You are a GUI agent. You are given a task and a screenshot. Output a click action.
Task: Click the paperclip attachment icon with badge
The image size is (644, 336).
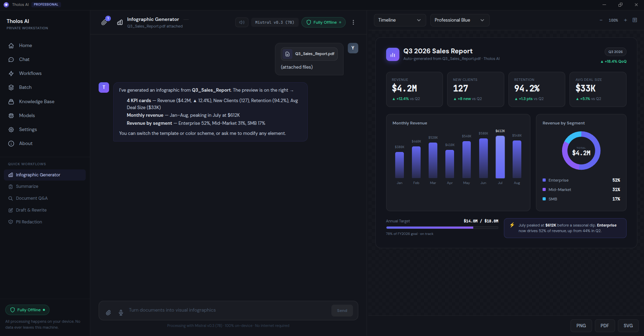click(104, 22)
